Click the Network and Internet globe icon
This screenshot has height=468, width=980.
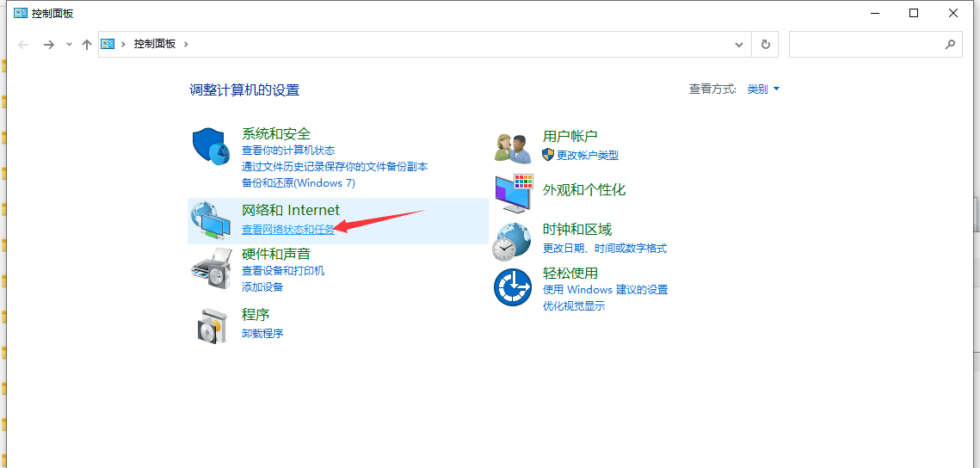click(x=211, y=221)
